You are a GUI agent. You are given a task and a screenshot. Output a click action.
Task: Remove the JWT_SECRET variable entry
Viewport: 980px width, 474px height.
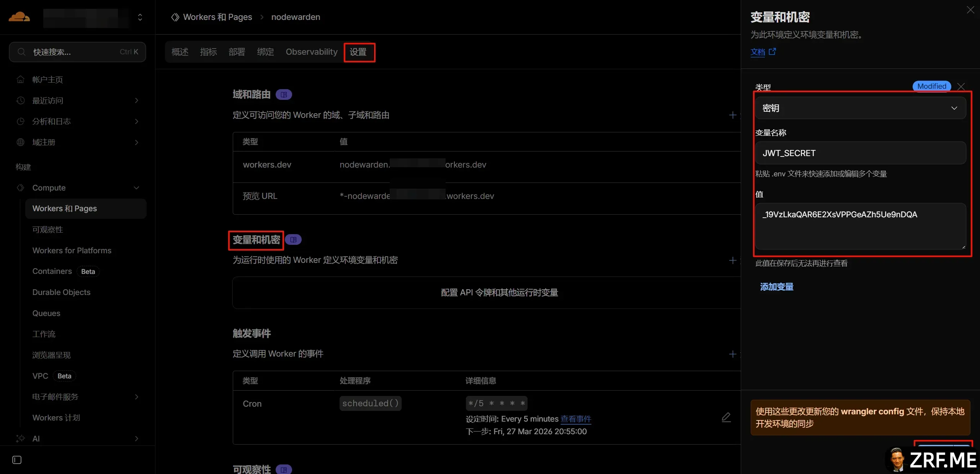coord(961,86)
